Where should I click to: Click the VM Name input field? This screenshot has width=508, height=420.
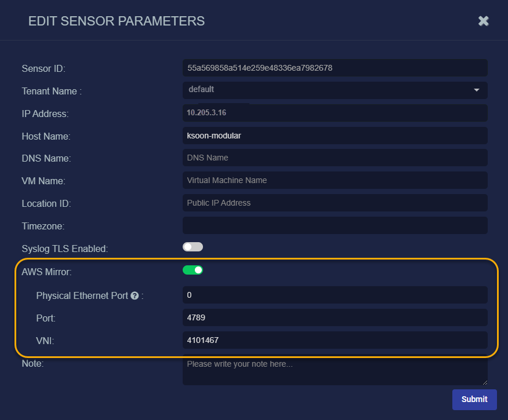pyautogui.click(x=335, y=180)
